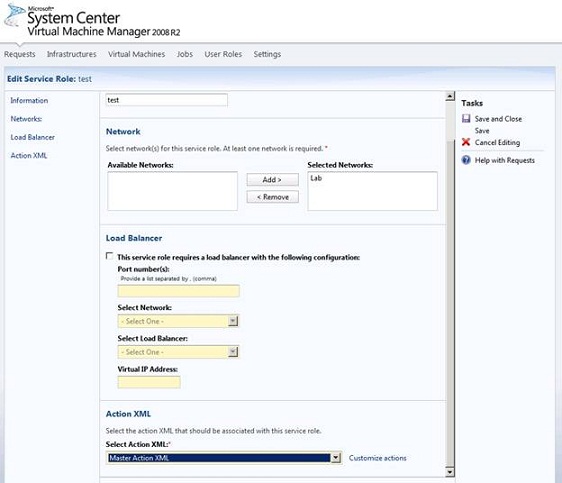Click the Save task link
Screen dimensions: 562x483
[482, 130]
